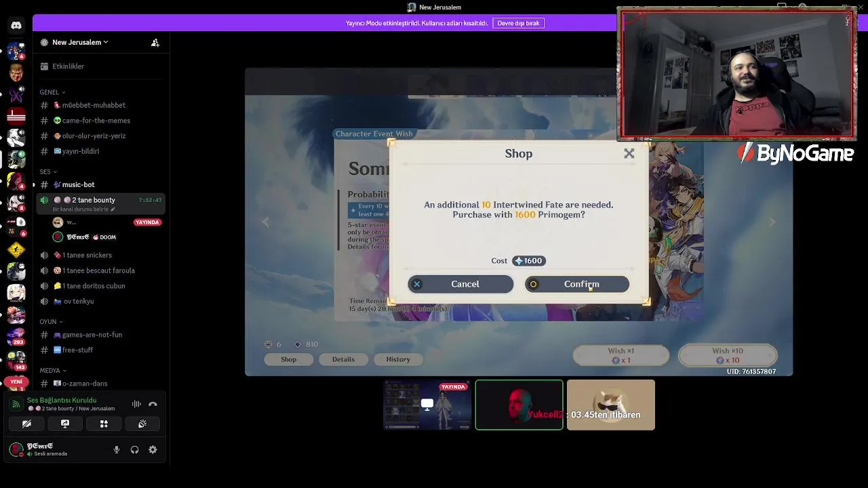Click DOOM user in voice channel
This screenshot has width=868, height=488.
tap(106, 237)
